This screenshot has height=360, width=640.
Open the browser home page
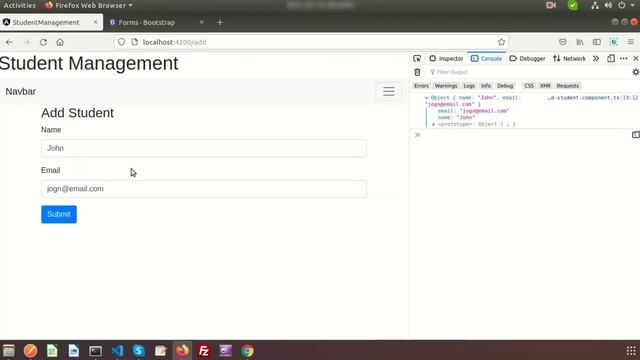pos(60,42)
